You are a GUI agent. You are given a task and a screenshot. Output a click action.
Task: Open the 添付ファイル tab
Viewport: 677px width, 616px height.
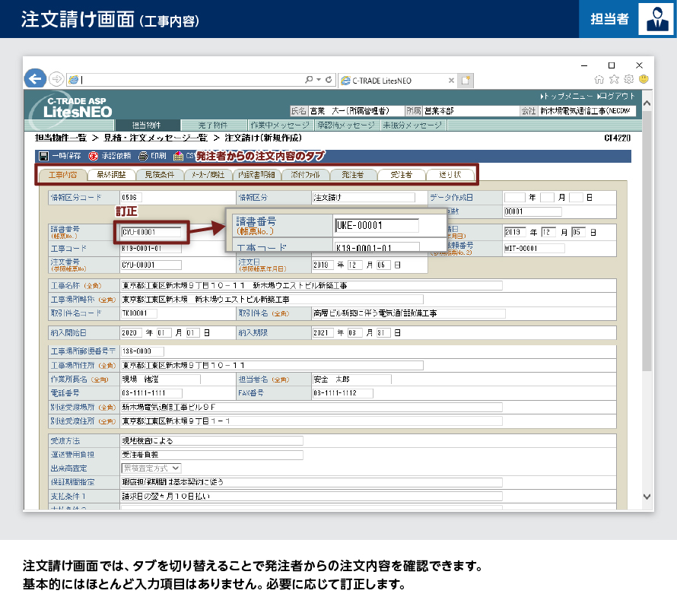click(305, 175)
